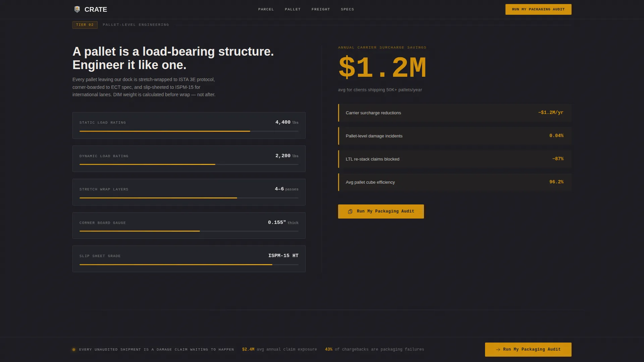Image resolution: width=644 pixels, height=362 pixels.
Task: Select the LTL re-stack claims blocked row
Action: point(455,159)
